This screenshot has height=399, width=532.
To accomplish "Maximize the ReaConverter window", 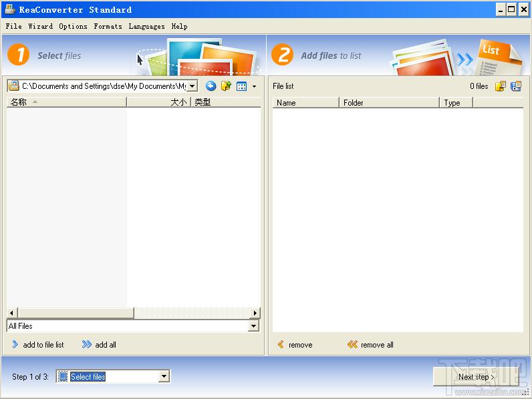I will tap(511, 9).
